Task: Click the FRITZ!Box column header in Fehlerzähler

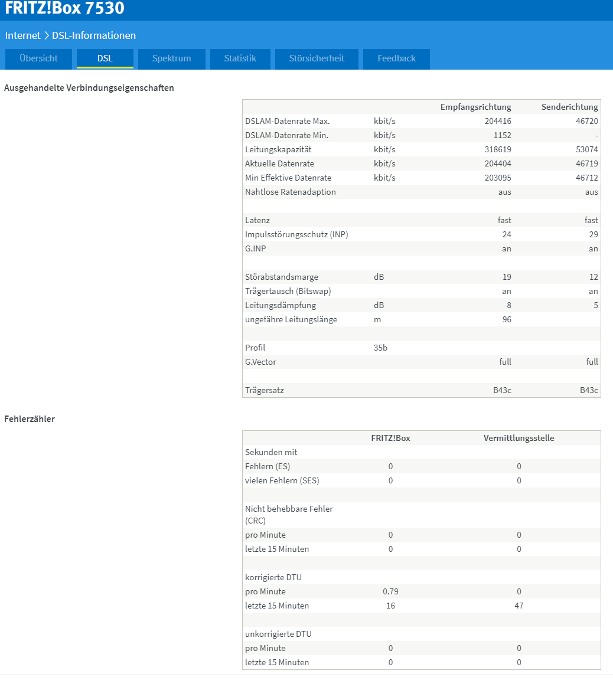Action: 390,439
